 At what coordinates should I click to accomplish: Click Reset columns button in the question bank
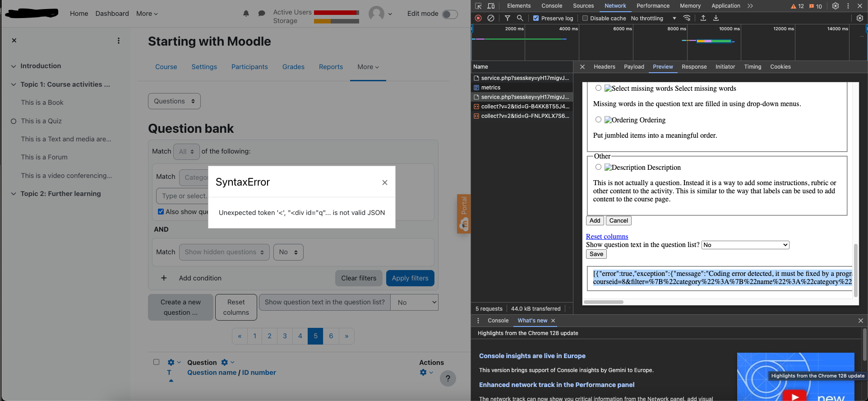(x=236, y=307)
